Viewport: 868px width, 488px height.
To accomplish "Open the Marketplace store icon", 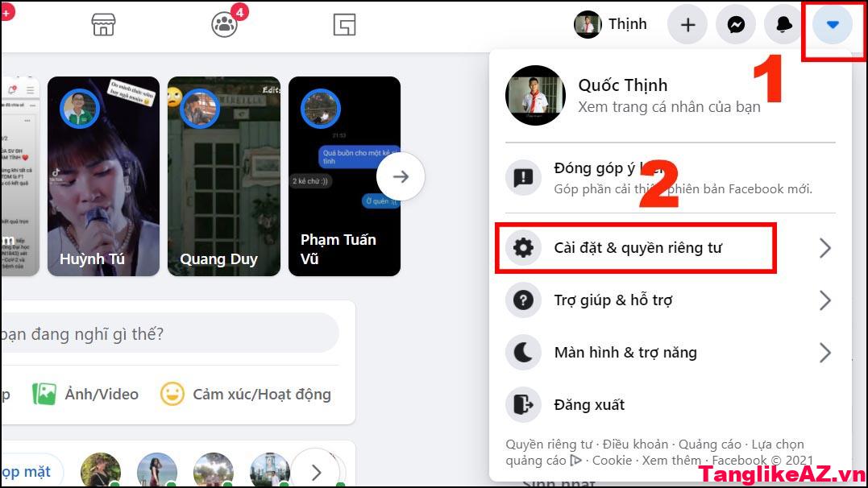I will pos(103,25).
